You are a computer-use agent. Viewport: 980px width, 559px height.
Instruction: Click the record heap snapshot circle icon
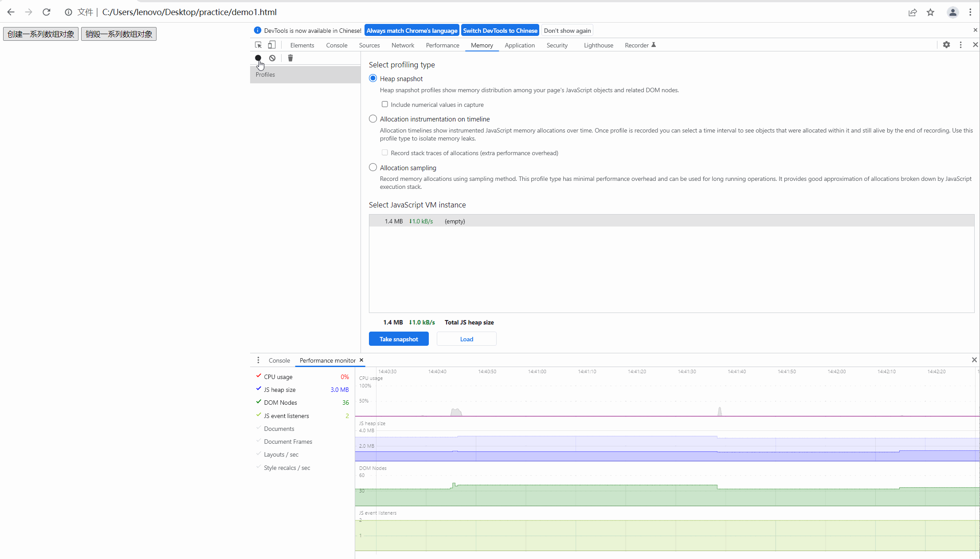point(258,58)
